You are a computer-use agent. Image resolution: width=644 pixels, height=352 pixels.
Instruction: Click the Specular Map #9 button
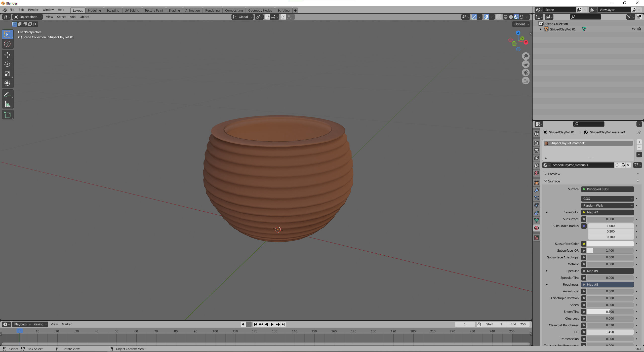click(x=607, y=271)
